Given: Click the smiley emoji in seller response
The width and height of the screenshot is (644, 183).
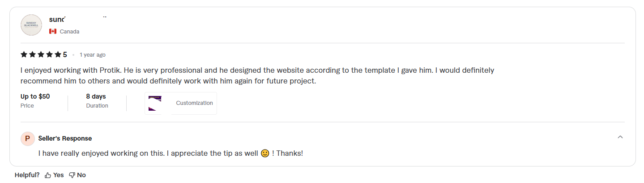Looking at the screenshot, I should 265,154.
